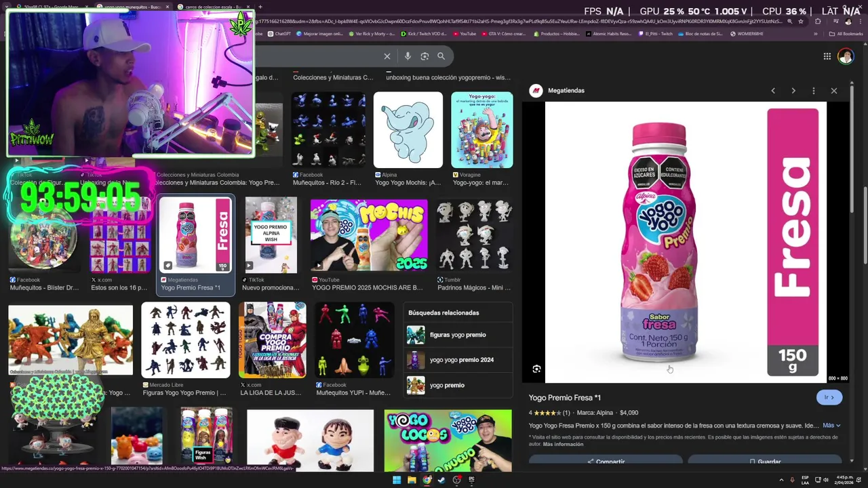Click the Ir visit button
The height and width of the screenshot is (488, 868).
click(x=829, y=397)
